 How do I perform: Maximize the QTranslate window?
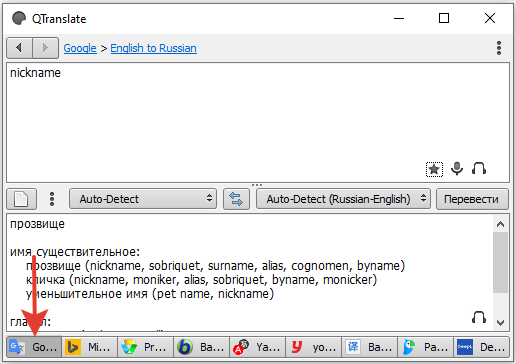click(444, 18)
